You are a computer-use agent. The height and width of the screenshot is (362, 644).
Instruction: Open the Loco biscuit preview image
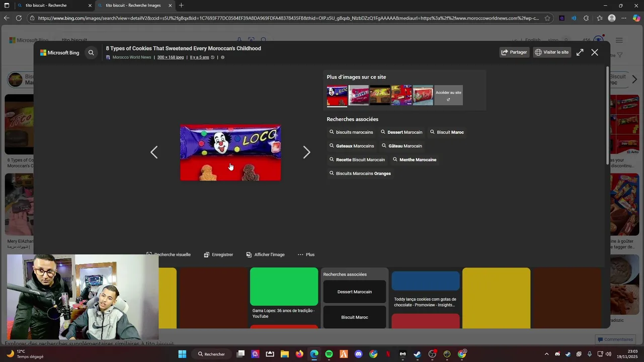tap(230, 152)
